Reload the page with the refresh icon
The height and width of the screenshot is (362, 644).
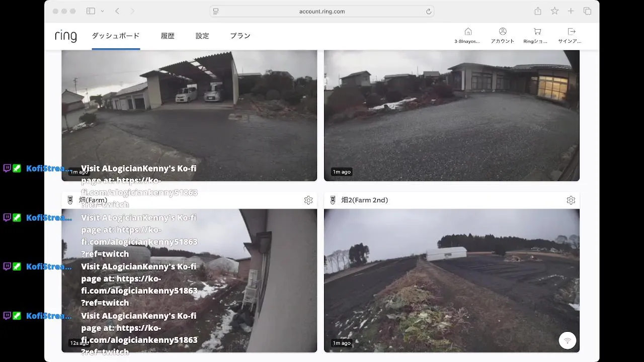[429, 11]
